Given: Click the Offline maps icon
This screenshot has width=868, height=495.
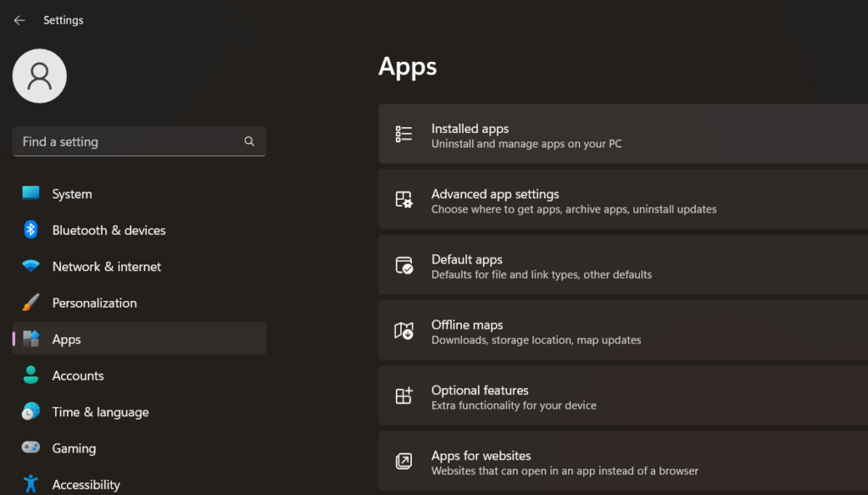Looking at the screenshot, I should (404, 331).
